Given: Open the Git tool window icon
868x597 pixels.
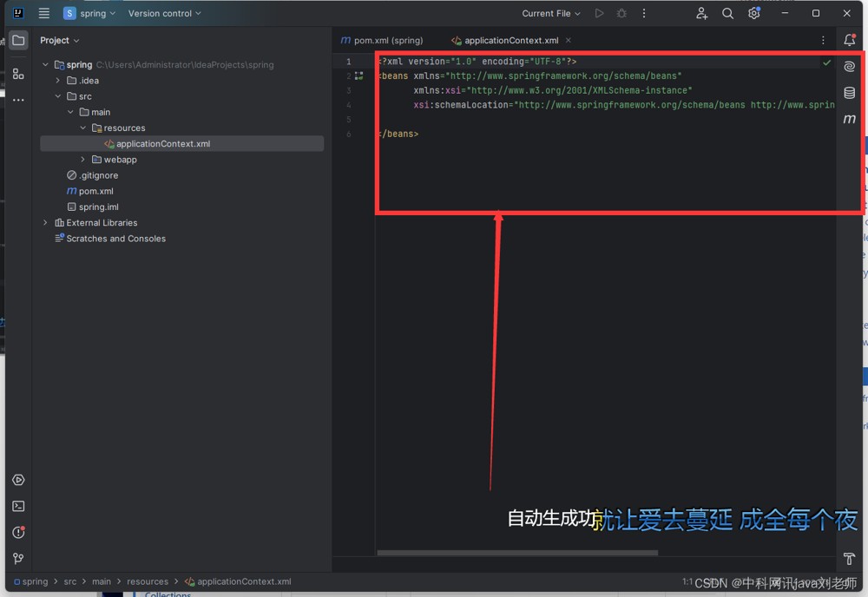Looking at the screenshot, I should click(18, 559).
